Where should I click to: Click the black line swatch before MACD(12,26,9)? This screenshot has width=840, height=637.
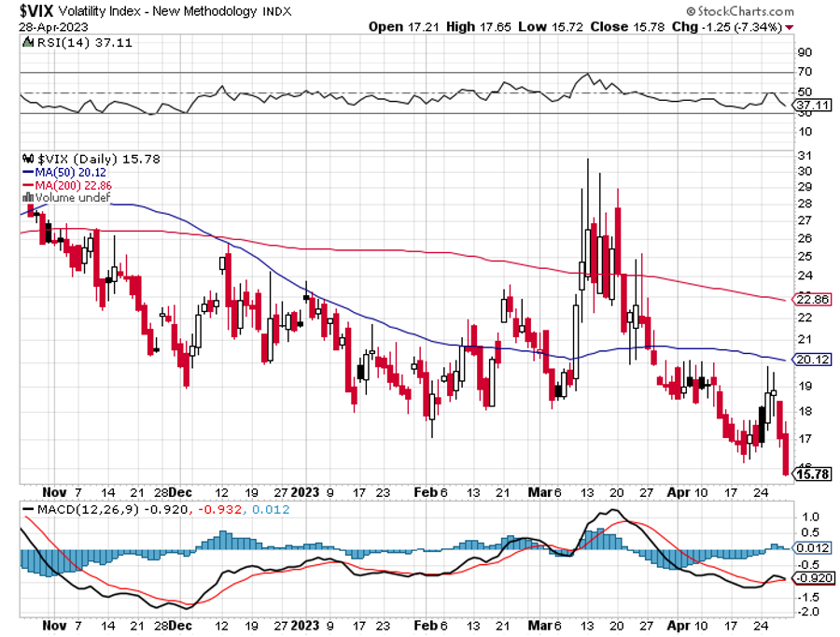[28, 509]
